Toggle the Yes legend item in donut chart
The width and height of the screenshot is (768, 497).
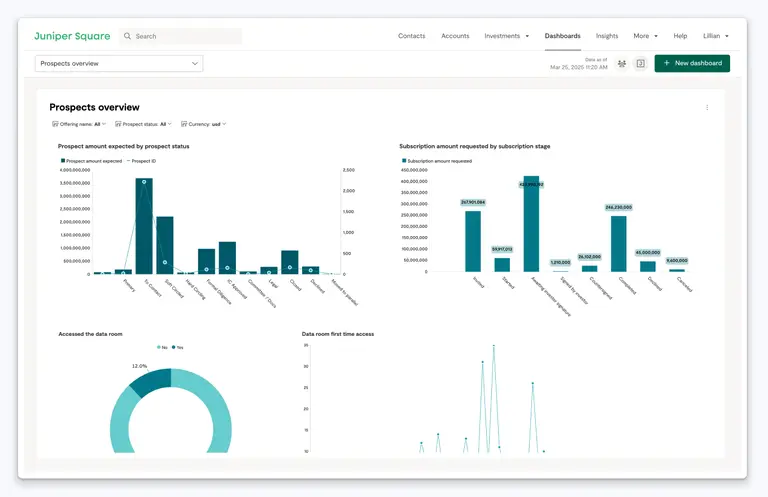(x=177, y=347)
